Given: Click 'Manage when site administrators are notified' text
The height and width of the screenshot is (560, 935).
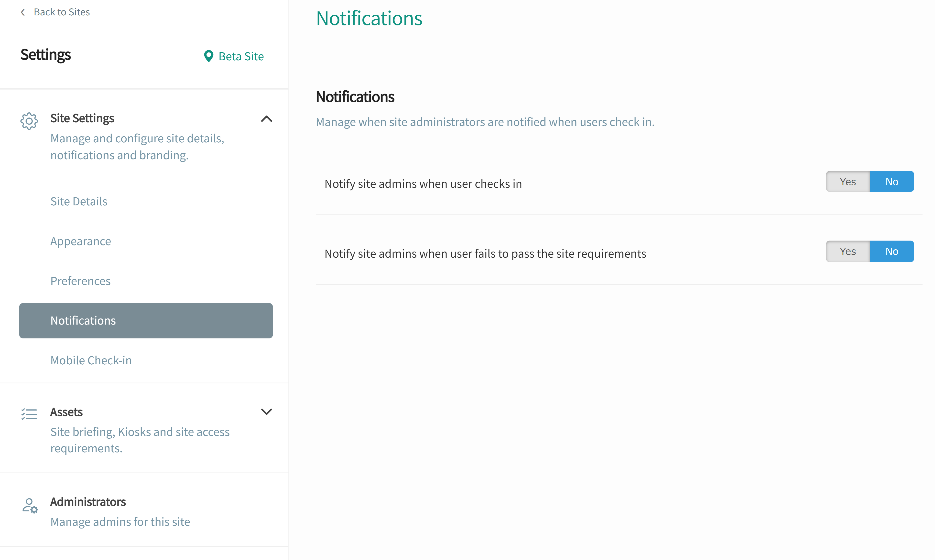Looking at the screenshot, I should (x=485, y=122).
